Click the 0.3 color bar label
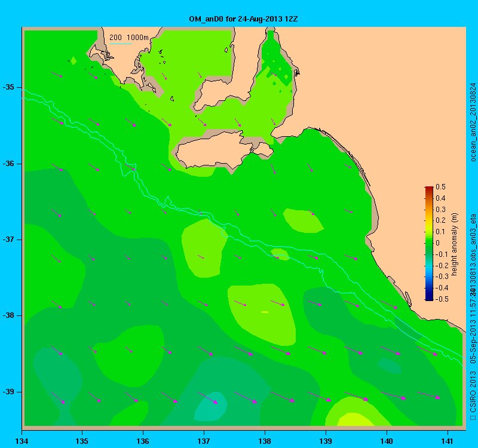The image size is (478, 448). coord(440,210)
